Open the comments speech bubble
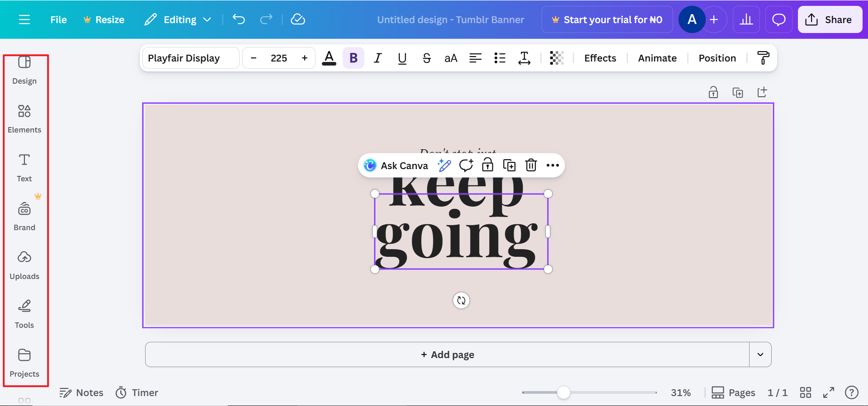The width and height of the screenshot is (868, 406). pos(778,19)
